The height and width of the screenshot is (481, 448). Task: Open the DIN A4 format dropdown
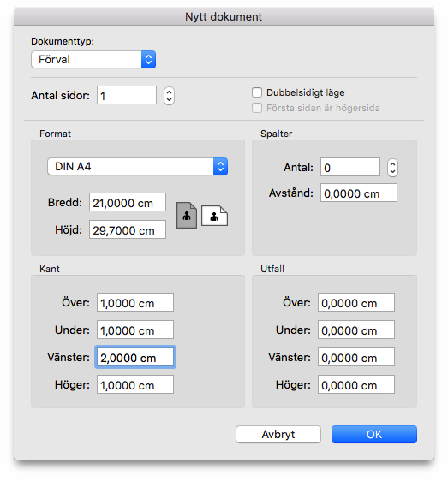pyautogui.click(x=137, y=167)
